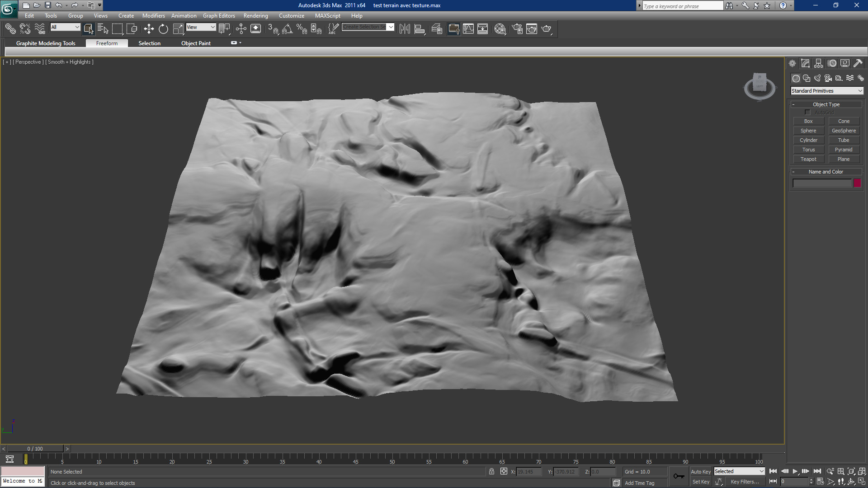The width and height of the screenshot is (868, 488).
Task: Click the Teapot creation button
Action: coord(808,159)
